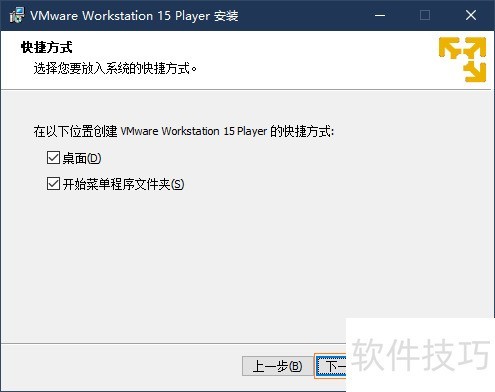Click the title text VMware Workstation 15 Player 安装
495x392 pixels.
[134, 16]
